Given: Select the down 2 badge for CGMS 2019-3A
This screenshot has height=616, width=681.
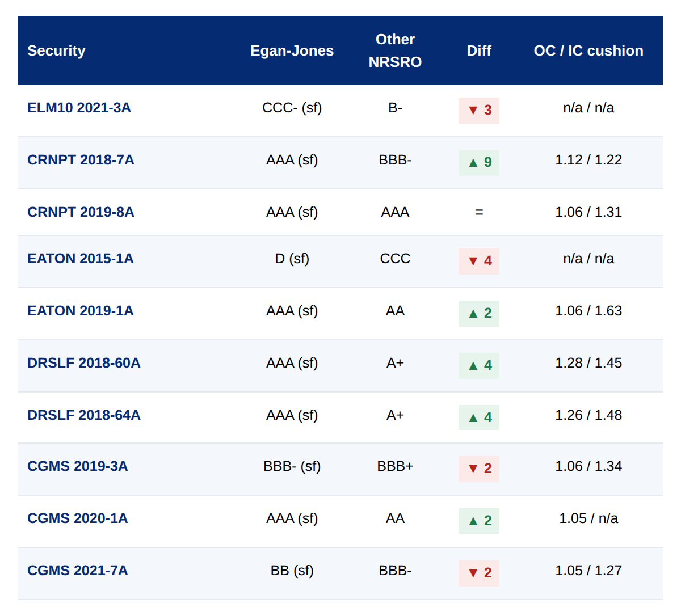Looking at the screenshot, I should click(x=479, y=469).
